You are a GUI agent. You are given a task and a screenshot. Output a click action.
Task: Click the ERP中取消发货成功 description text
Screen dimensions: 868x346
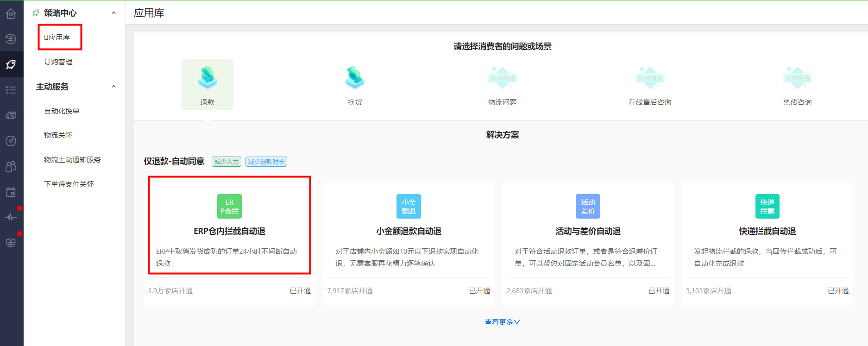click(226, 257)
